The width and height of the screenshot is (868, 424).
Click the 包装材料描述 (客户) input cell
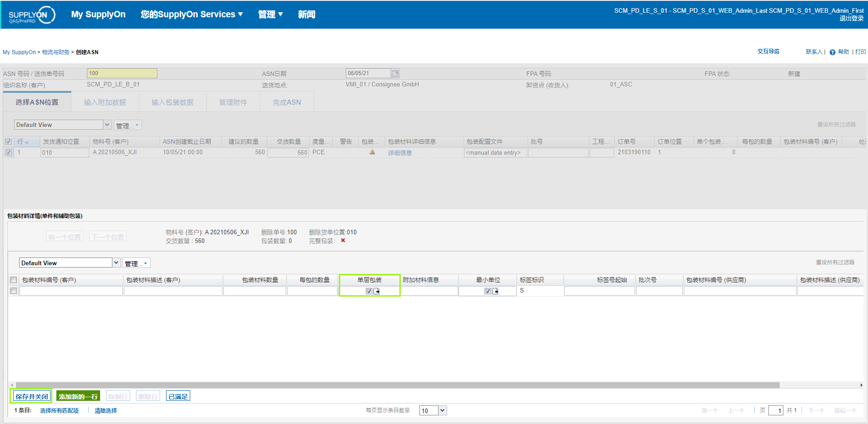[173, 291]
